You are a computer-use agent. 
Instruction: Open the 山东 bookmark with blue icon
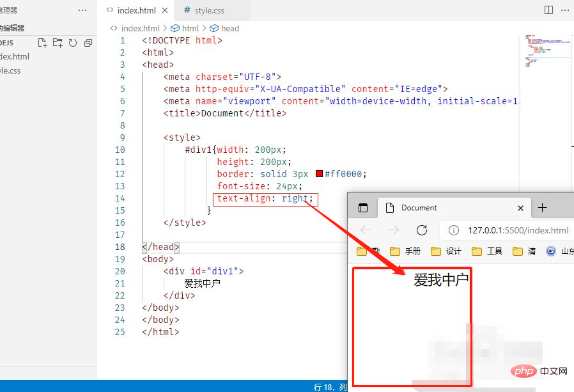click(x=560, y=251)
